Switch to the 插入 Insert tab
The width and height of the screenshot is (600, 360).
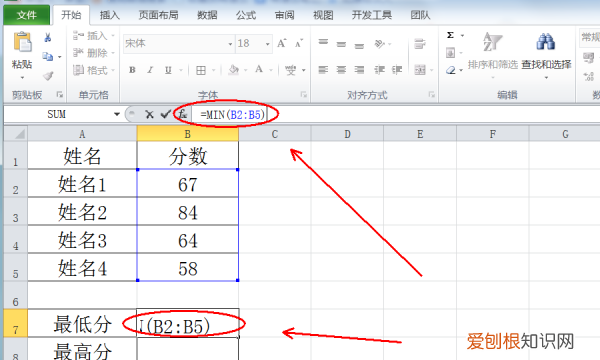pos(109,15)
